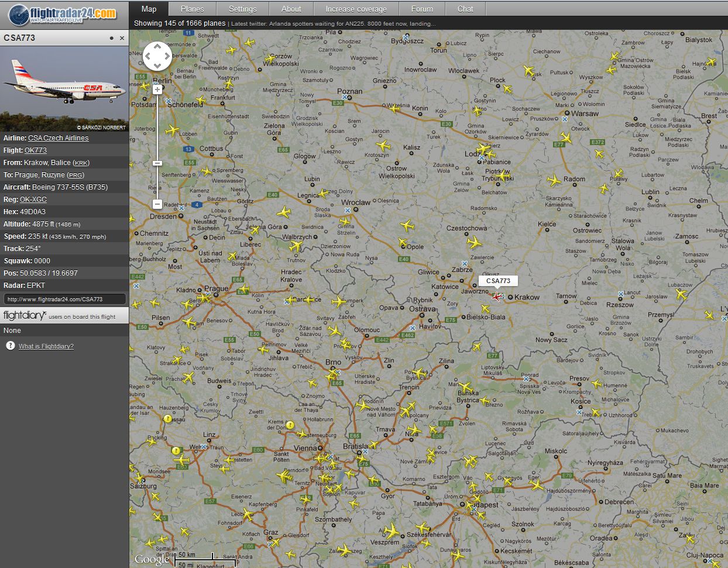
Task: Select the plane below Plock
Action: pyautogui.click(x=507, y=89)
